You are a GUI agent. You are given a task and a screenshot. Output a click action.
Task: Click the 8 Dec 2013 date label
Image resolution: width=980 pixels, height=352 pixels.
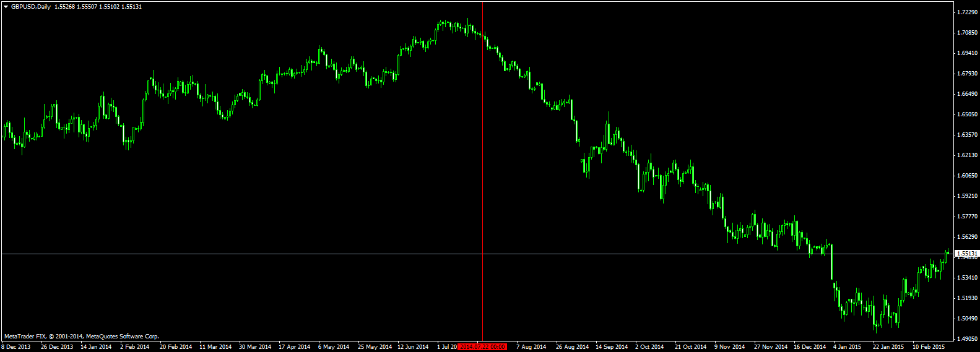click(16, 347)
